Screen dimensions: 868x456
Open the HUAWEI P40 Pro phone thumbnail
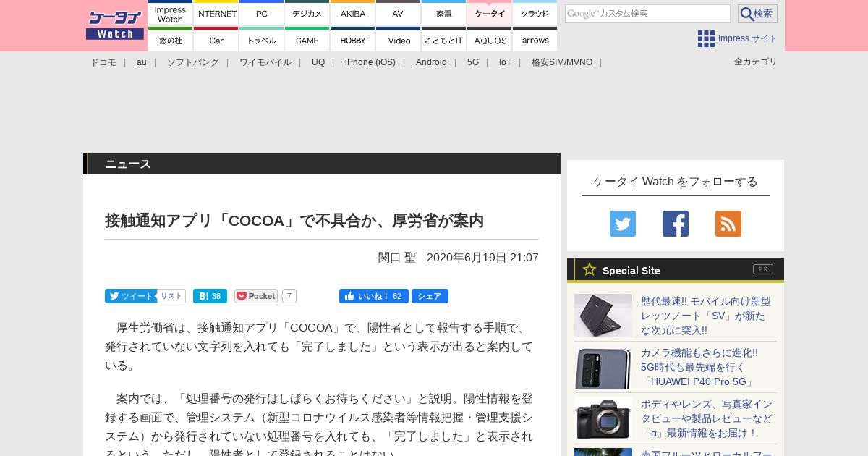tap(603, 367)
